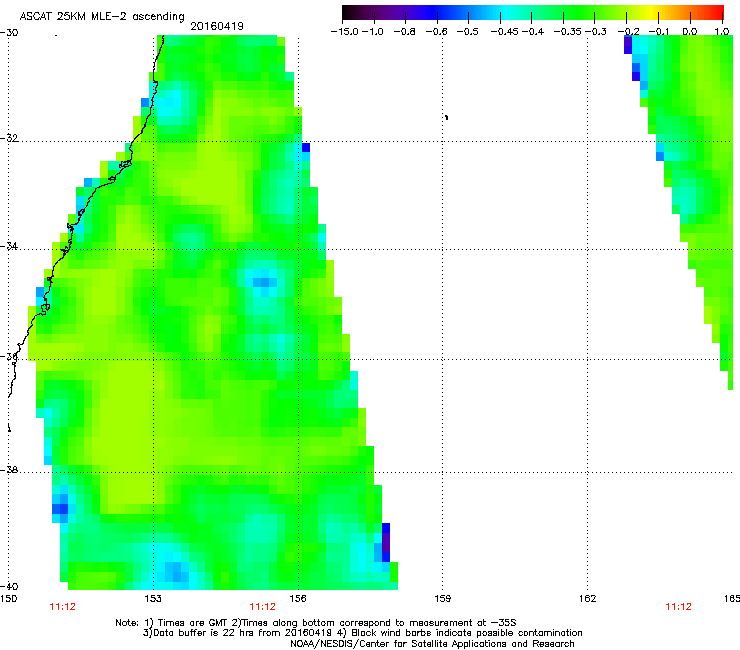Click the "-40" latitude axis label
Image resolution: width=740 pixels, height=650 pixels.
tap(9, 586)
